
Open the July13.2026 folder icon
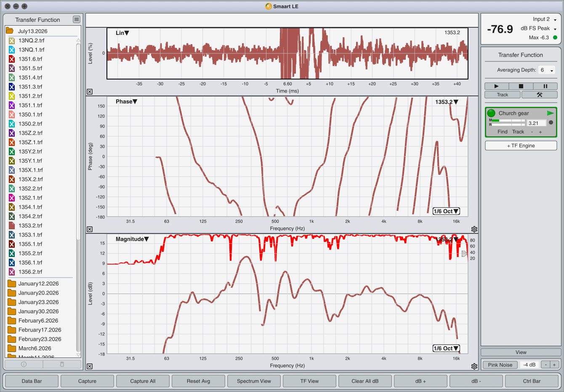(x=9, y=31)
